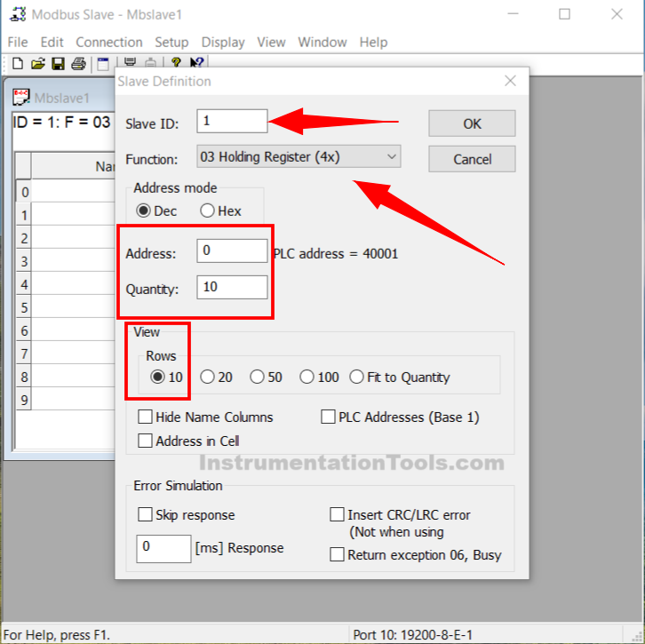
Task: Click the yellow Help question mark icon
Action: pos(176,62)
